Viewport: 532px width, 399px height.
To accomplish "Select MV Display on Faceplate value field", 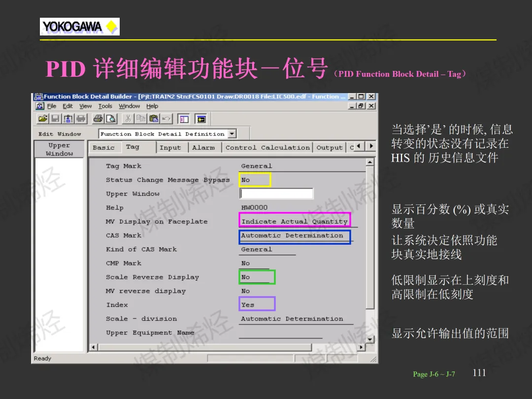I will tap(295, 221).
